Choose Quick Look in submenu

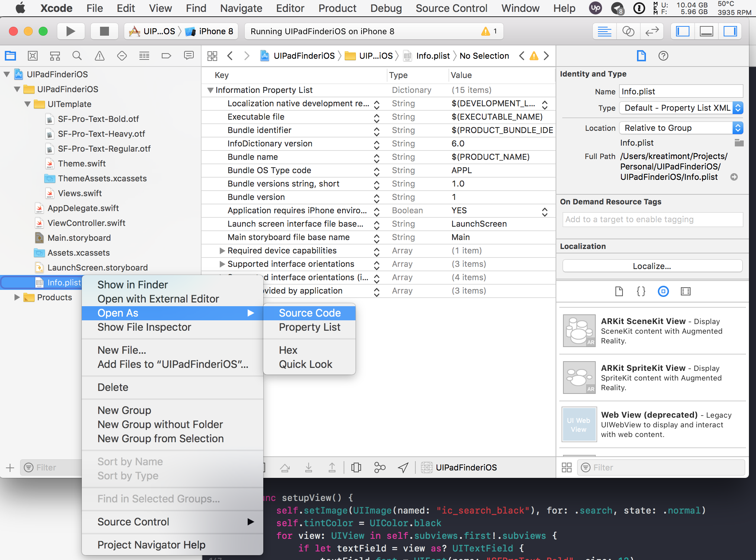coord(309,364)
